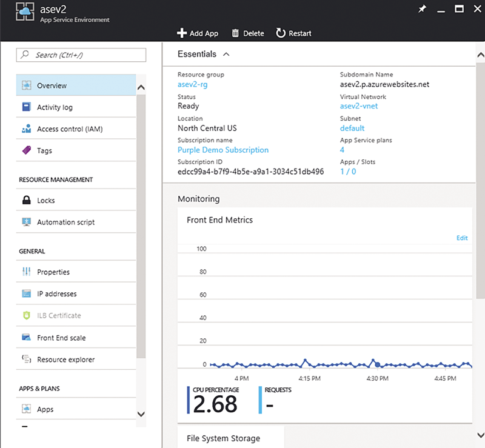This screenshot has height=448, width=485.
Task: Open the asev2-rg resource group link
Action: coord(192,84)
